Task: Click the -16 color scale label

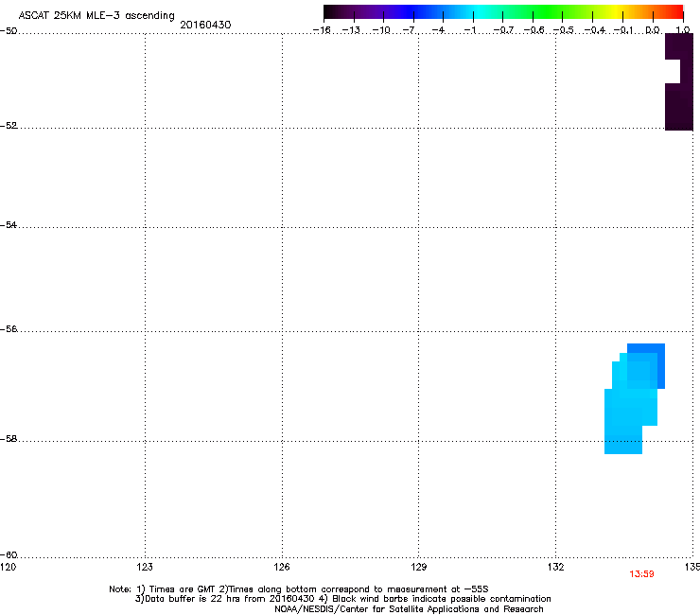Action: 322,30
